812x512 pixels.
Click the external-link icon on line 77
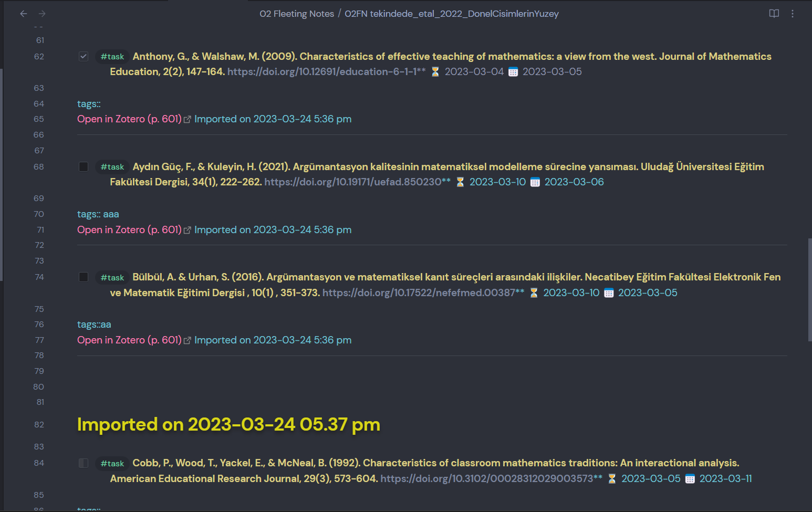pos(188,340)
